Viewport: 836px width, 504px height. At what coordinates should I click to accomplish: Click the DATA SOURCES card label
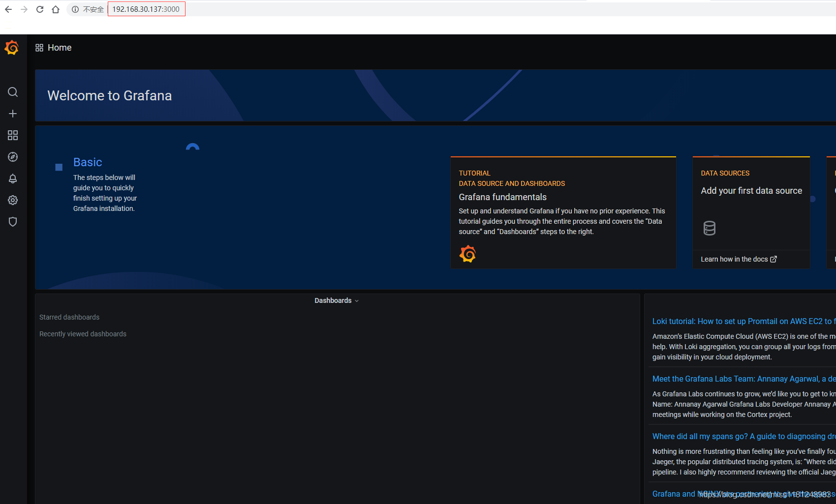click(x=725, y=173)
